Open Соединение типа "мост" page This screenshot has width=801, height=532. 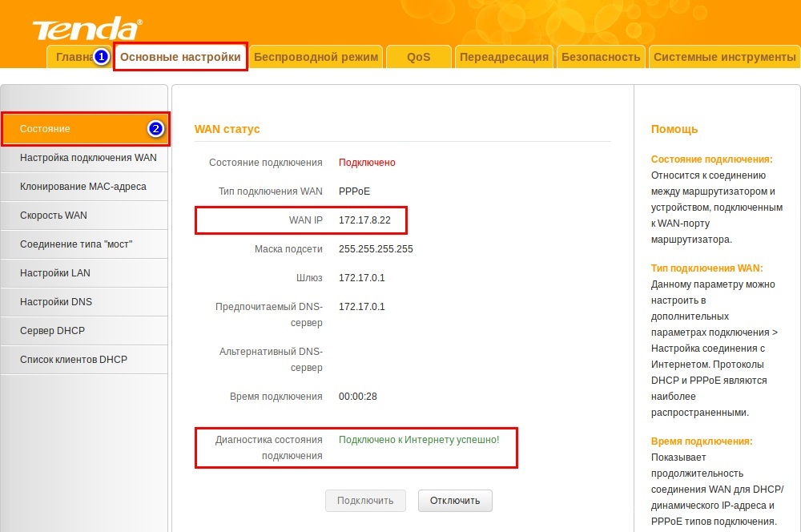(84, 244)
